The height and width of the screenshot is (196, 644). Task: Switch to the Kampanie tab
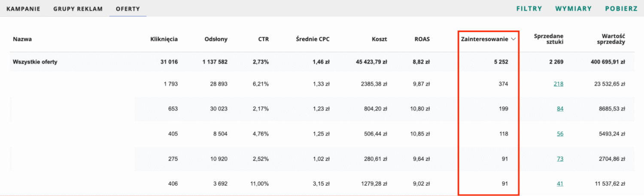[23, 9]
